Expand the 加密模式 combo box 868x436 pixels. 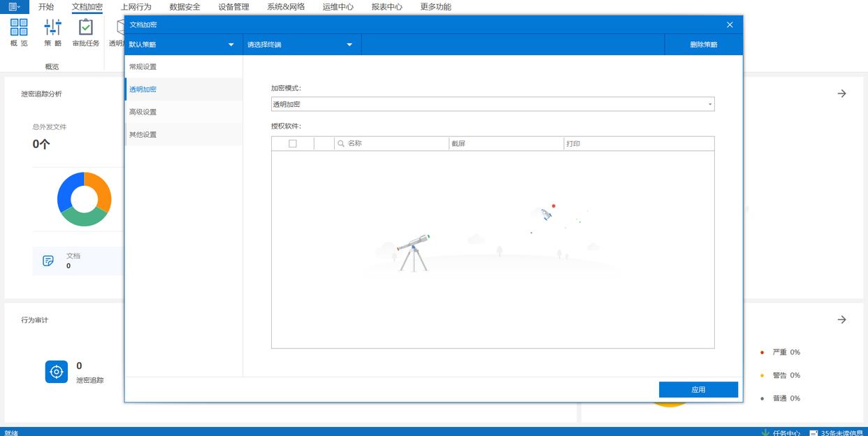(710, 105)
